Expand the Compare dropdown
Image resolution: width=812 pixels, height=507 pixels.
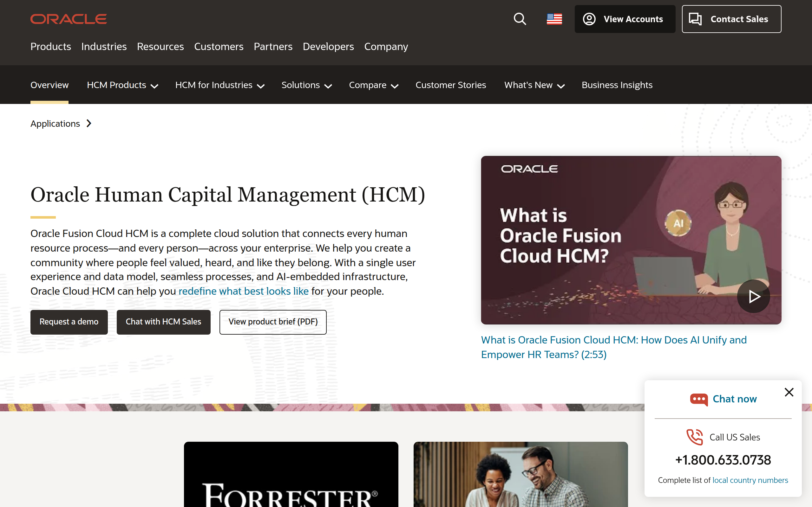click(x=373, y=85)
